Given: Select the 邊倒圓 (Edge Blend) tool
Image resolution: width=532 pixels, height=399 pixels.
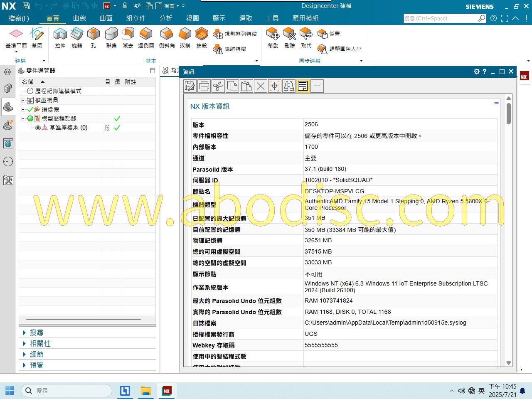Looking at the screenshot, I should point(146,38).
